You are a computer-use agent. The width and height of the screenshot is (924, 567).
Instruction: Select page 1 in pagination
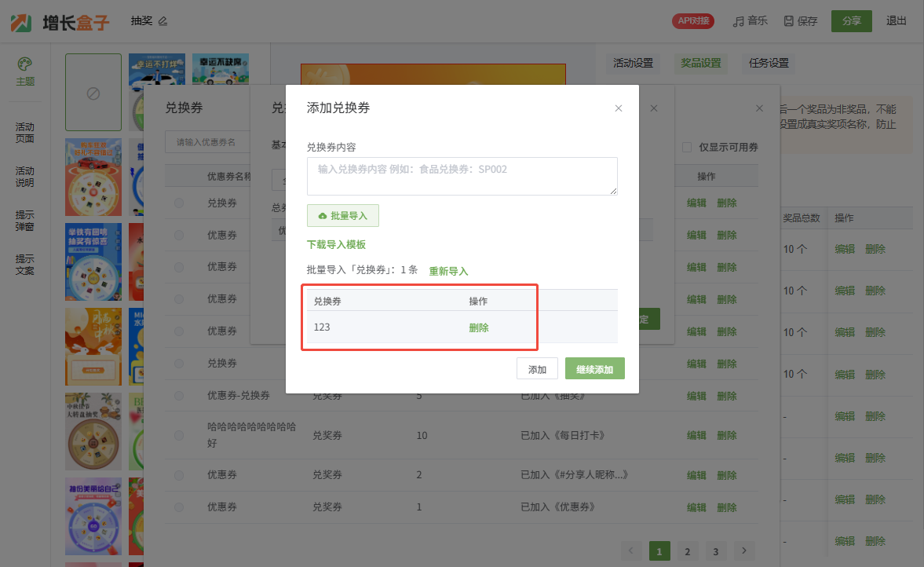click(x=659, y=551)
